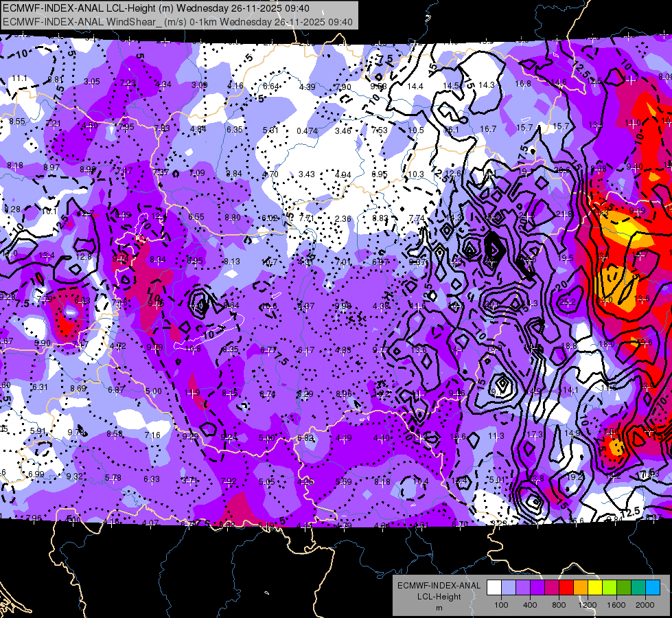
Task: Click the 7.23 grid value
Action: [x=128, y=83]
